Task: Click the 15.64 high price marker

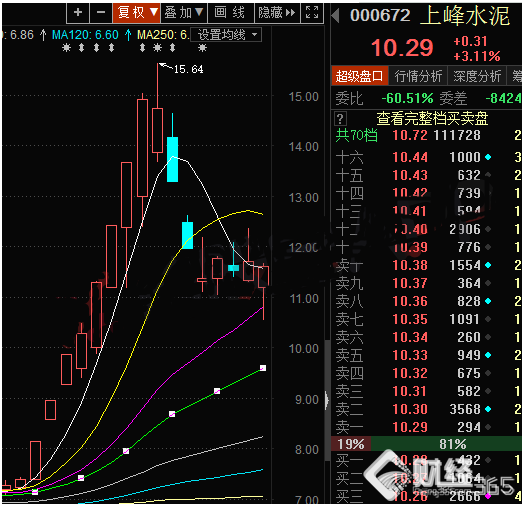Action: click(x=188, y=69)
